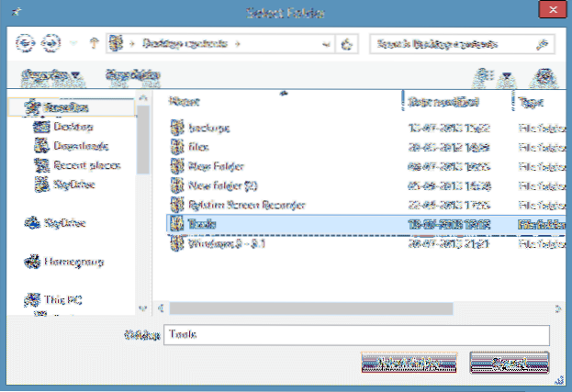Go up one folder level
The height and width of the screenshot is (392, 572).
click(x=91, y=42)
